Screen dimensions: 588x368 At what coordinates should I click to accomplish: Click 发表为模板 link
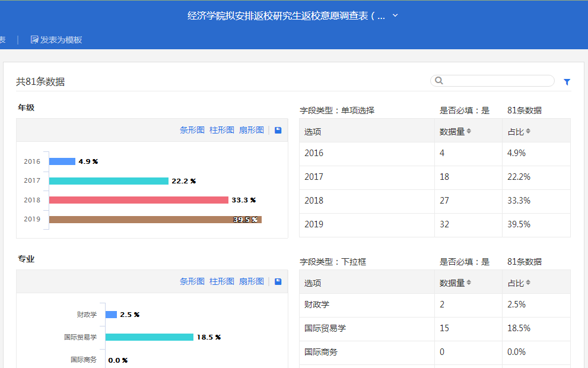click(x=61, y=40)
